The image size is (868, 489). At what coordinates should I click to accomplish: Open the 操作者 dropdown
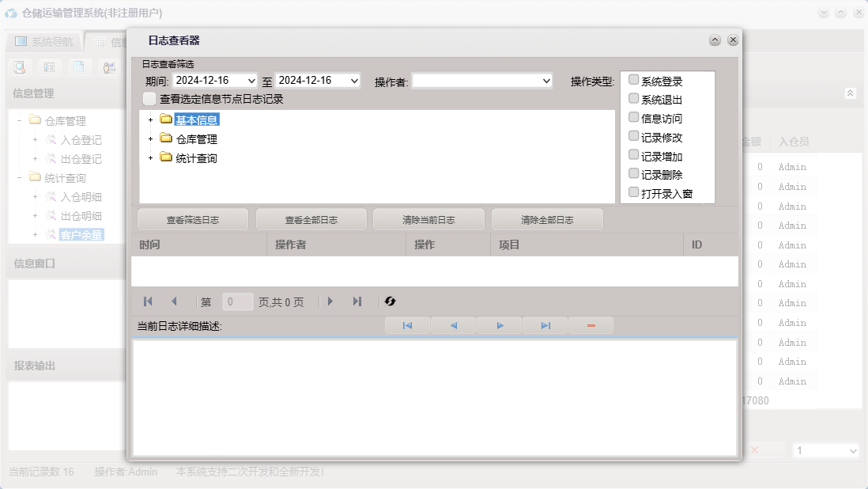(546, 81)
